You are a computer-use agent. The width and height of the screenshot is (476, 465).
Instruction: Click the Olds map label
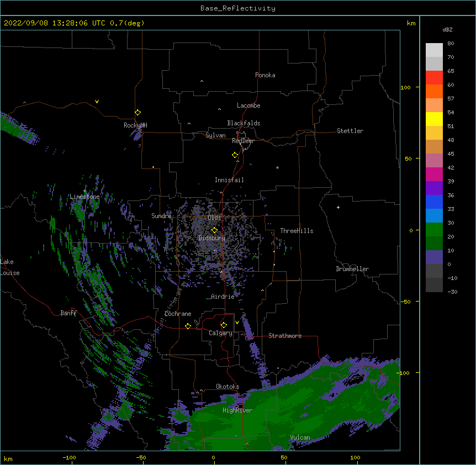pos(214,218)
